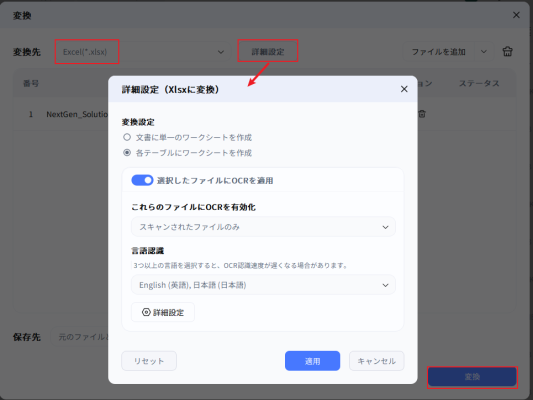Click the blue 変換 button

click(x=472, y=377)
